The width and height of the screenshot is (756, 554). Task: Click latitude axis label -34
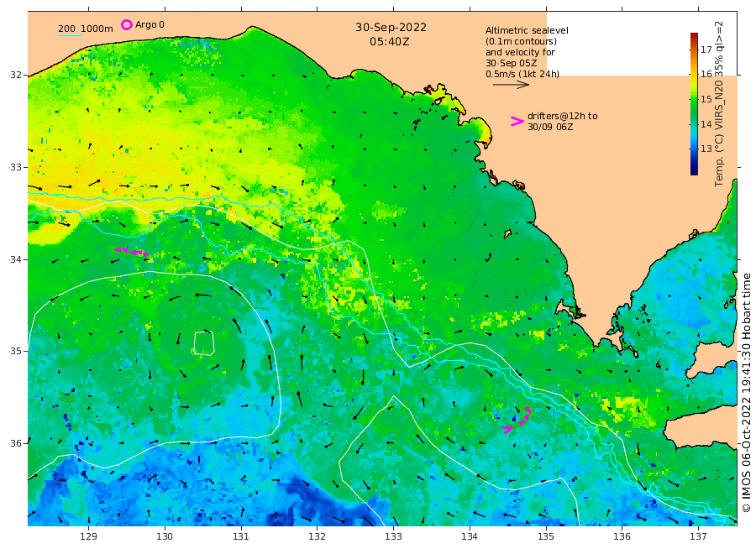click(x=15, y=259)
